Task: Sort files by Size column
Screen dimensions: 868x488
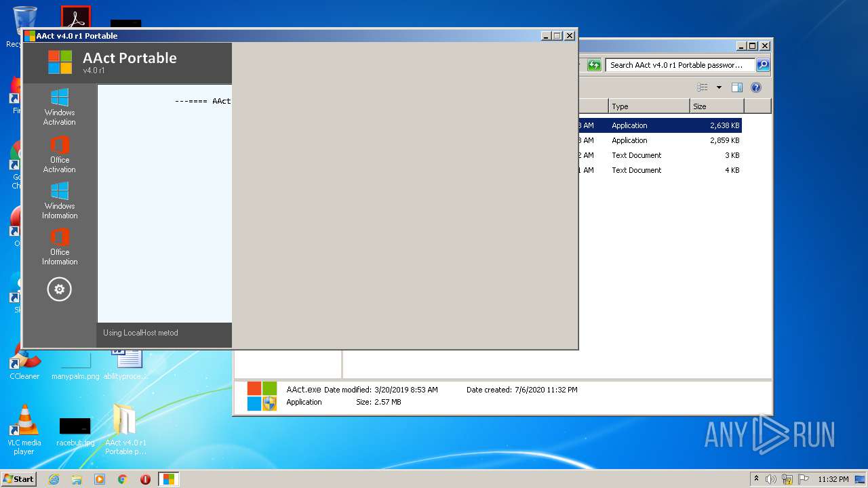Action: tap(717, 106)
